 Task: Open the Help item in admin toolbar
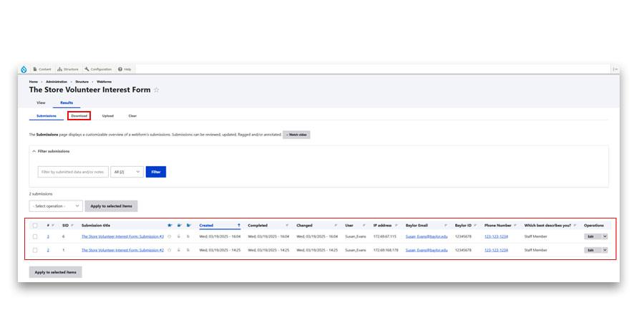click(125, 69)
